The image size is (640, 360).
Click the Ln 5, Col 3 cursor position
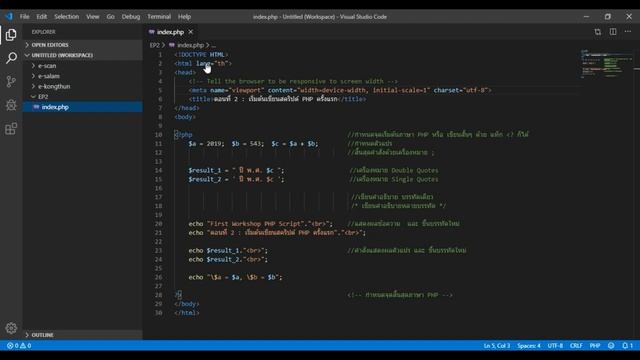(497, 346)
